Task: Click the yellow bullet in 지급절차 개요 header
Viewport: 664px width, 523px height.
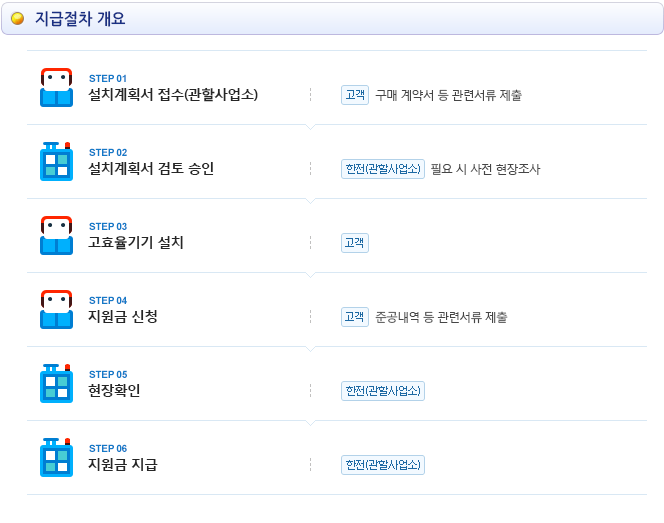Action: click(17, 18)
